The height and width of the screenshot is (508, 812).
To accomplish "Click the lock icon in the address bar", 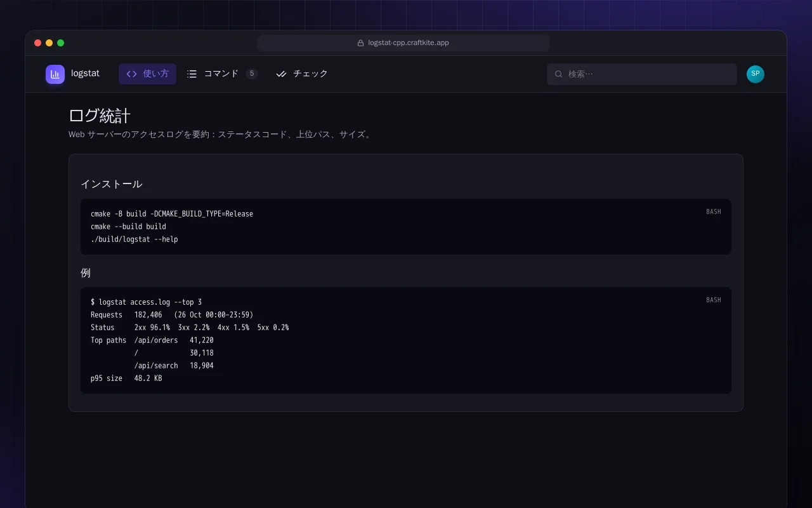I will [x=361, y=43].
